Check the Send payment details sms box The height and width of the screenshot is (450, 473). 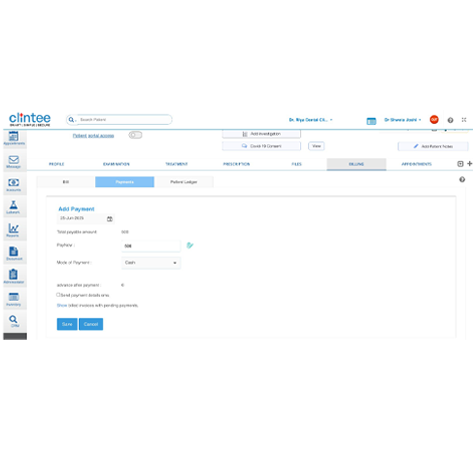[58, 295]
